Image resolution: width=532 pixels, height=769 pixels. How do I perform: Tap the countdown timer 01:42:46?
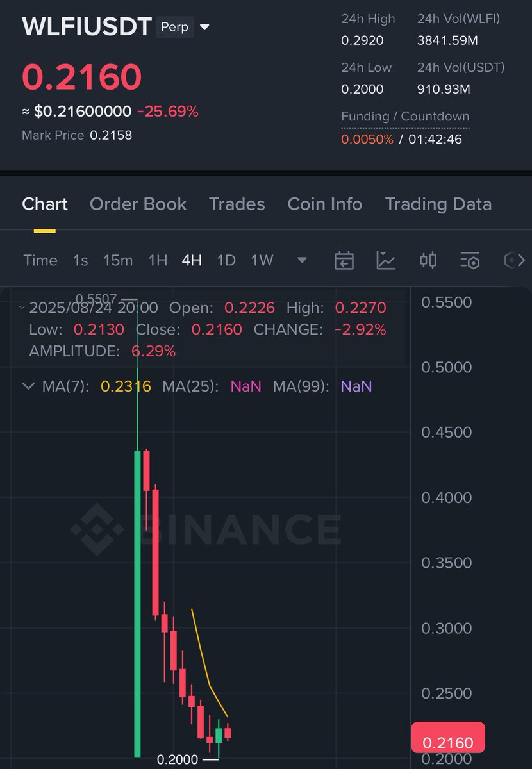(x=435, y=139)
